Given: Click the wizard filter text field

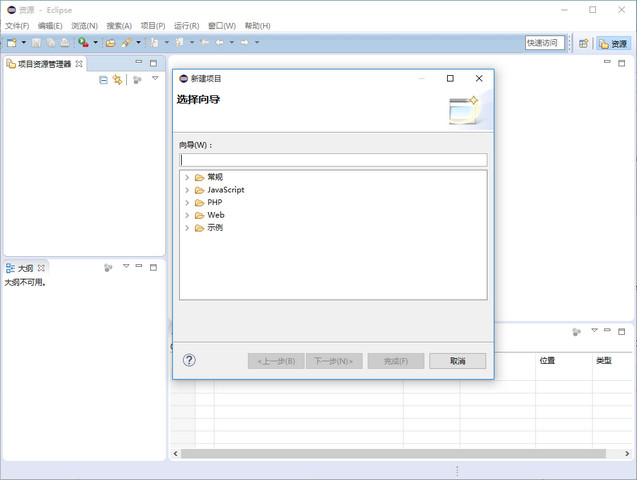Looking at the screenshot, I should tap(333, 160).
